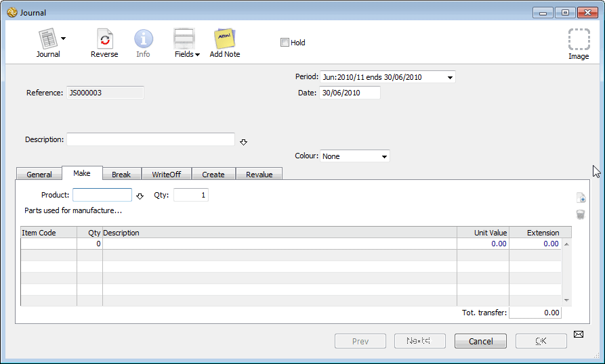This screenshot has width=605, height=364.
Task: Click the Add Note sticky icon
Action: click(224, 39)
